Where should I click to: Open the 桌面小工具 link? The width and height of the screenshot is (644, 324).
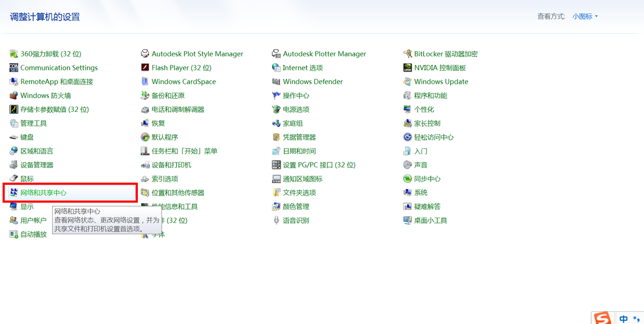(430, 220)
